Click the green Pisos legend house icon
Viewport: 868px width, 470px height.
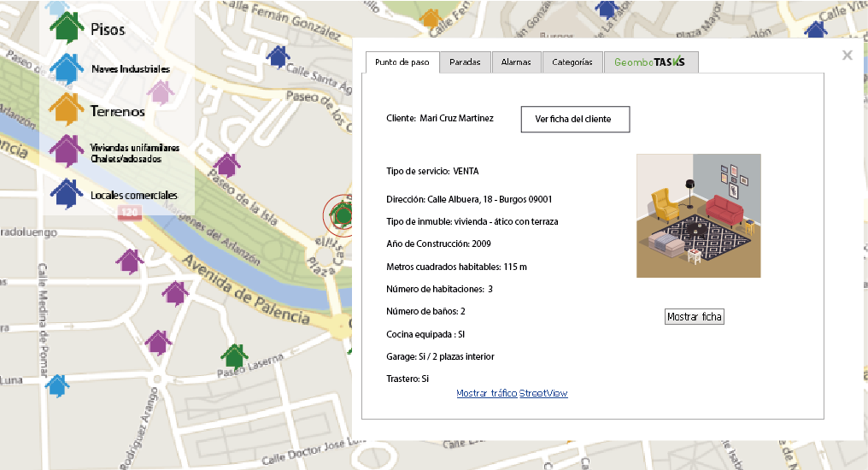(67, 29)
